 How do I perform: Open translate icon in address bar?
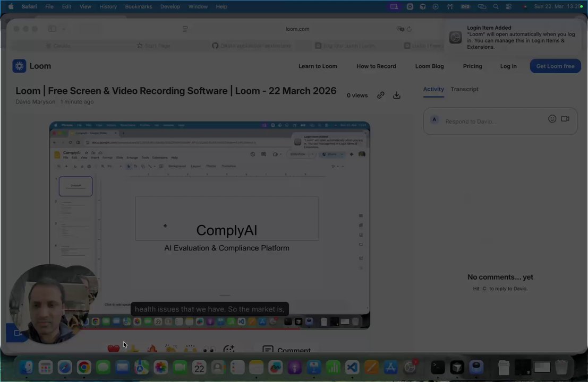400,29
